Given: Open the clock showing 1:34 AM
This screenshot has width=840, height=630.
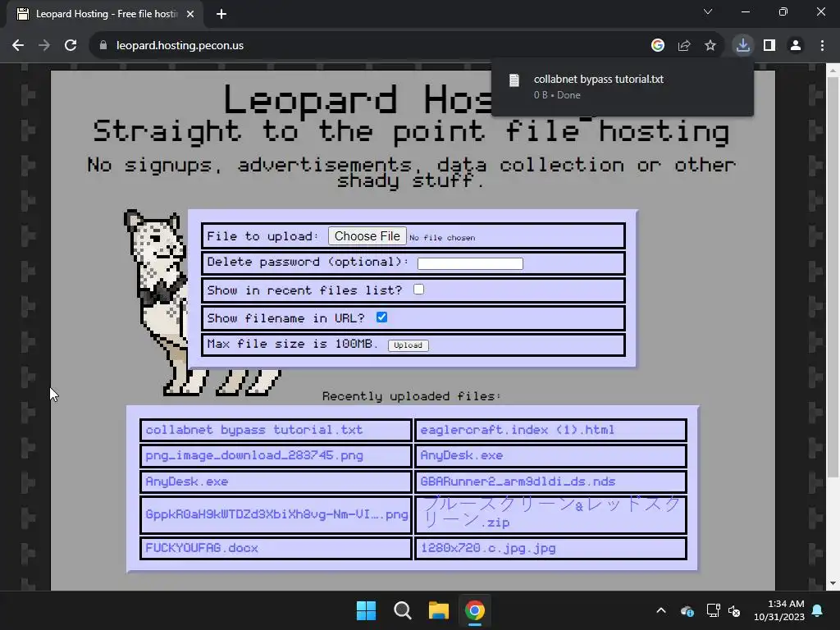Looking at the screenshot, I should coord(779,610).
